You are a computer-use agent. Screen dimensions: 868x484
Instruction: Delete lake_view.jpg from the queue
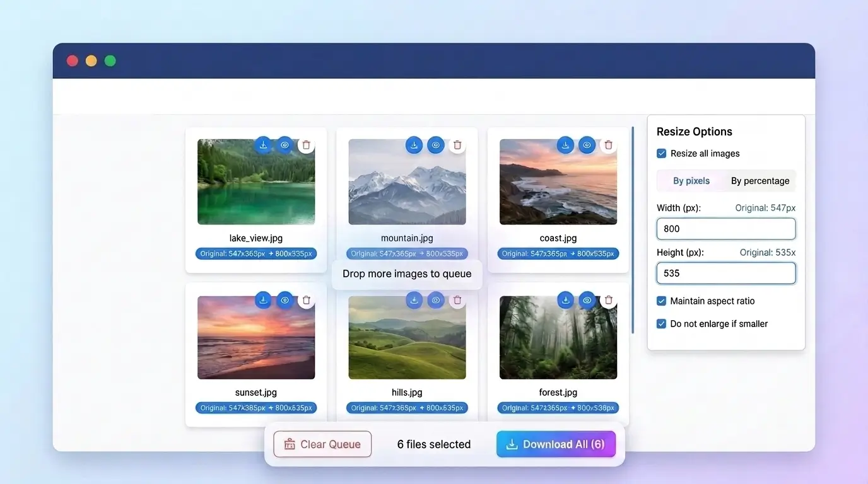tap(307, 145)
